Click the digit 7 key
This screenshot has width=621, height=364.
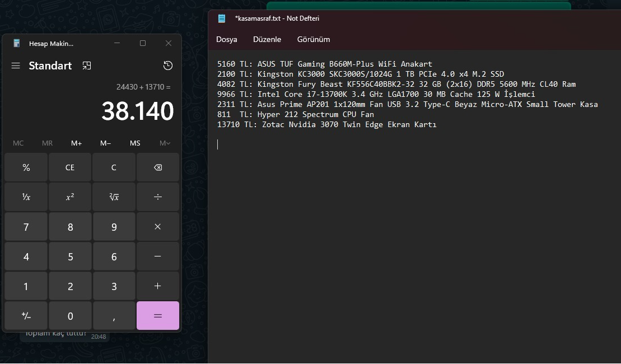(x=26, y=227)
